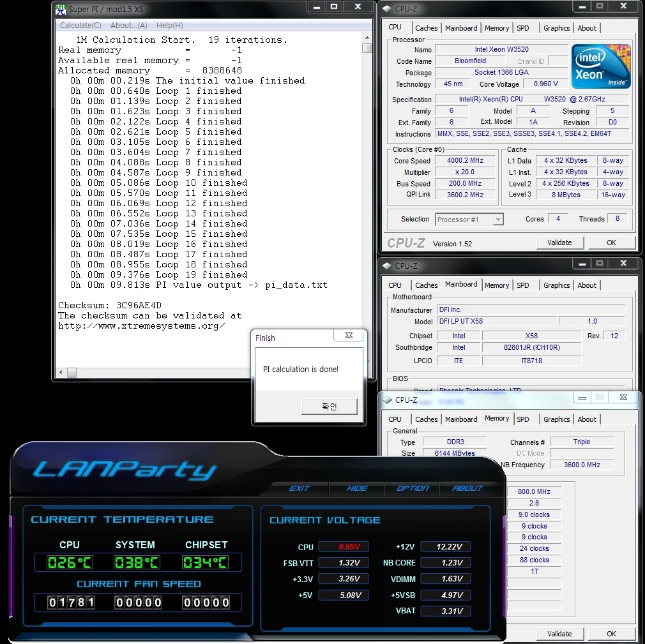This screenshot has width=645, height=644.
Task: Open SPD tab in bottom CPU-Z window
Action: click(523, 419)
